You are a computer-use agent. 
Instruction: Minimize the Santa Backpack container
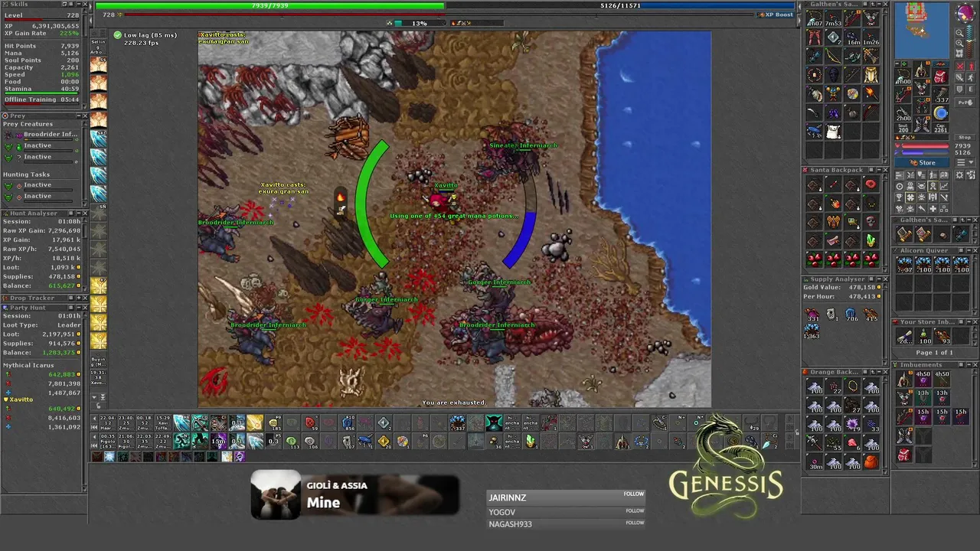pos(879,170)
